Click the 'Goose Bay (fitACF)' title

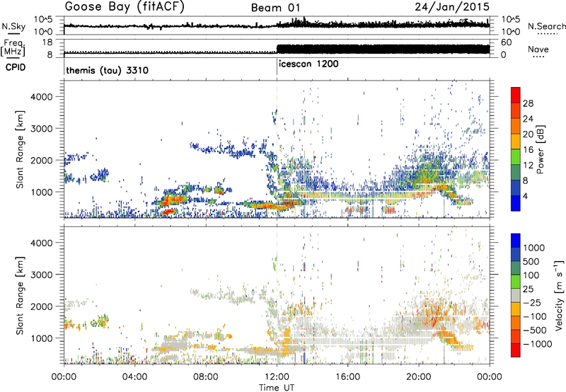click(x=125, y=7)
